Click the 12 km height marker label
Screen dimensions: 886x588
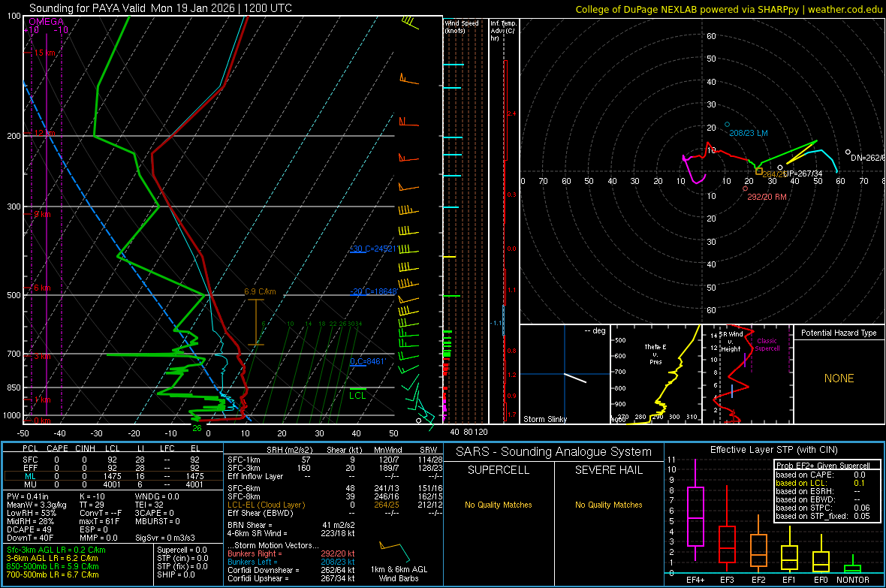44,133
